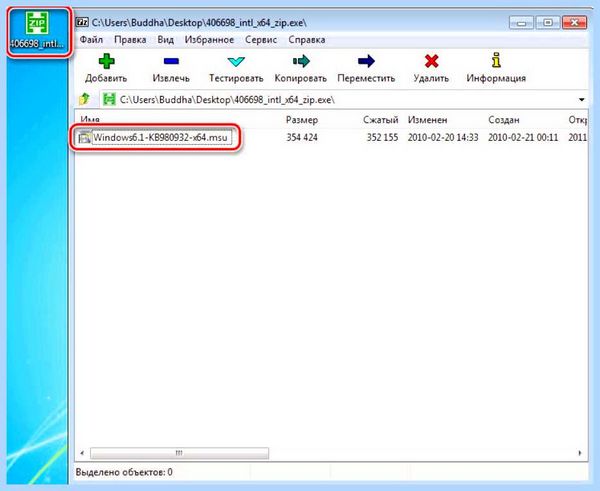Click status bar text Выделено объектов: 0
This screenshot has width=600, height=491.
[124, 472]
